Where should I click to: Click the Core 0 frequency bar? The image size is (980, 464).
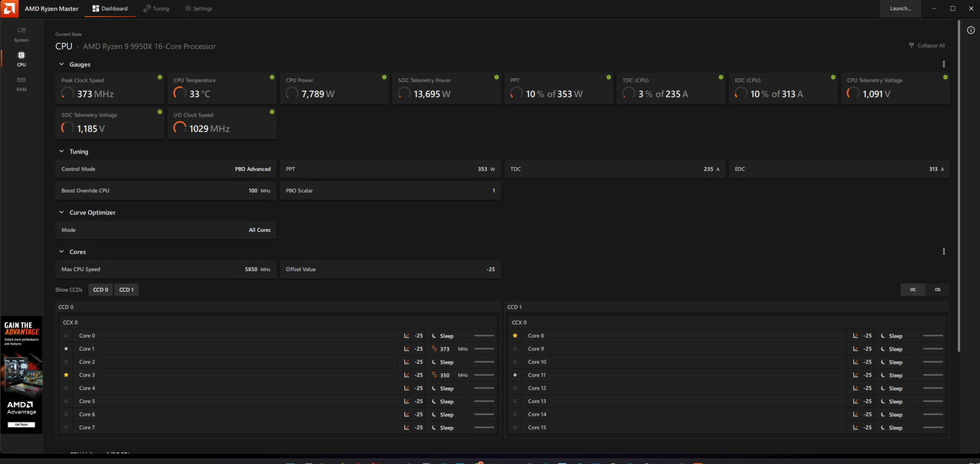(x=484, y=335)
